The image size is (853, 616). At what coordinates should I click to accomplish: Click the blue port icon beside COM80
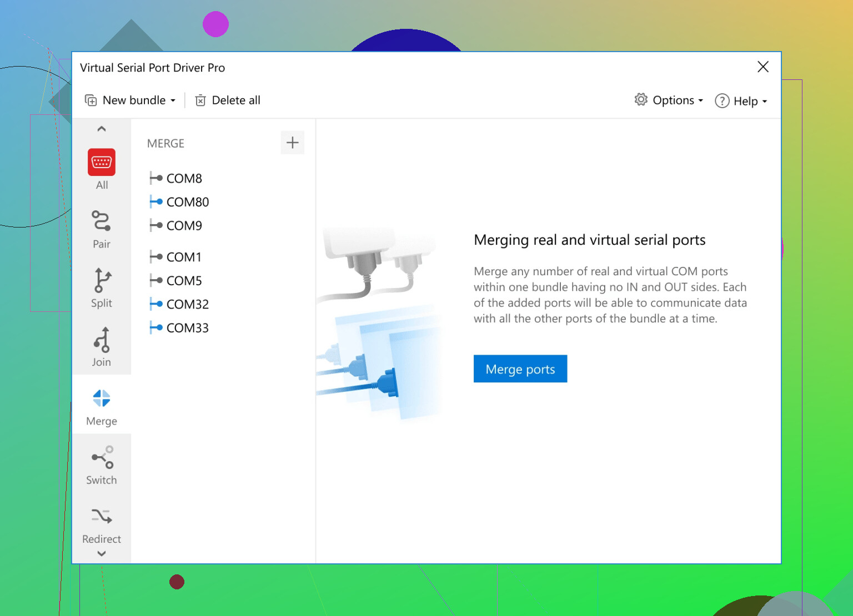click(156, 201)
